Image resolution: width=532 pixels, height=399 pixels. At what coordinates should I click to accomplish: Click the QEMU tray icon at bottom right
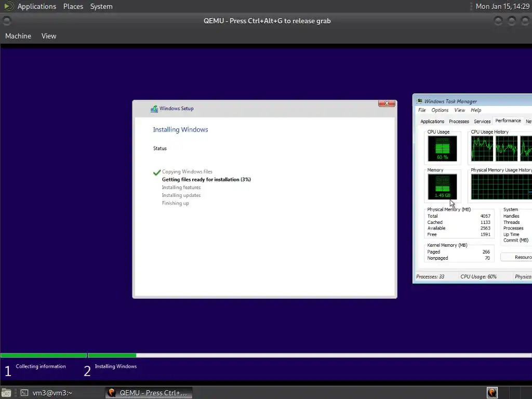point(492,393)
